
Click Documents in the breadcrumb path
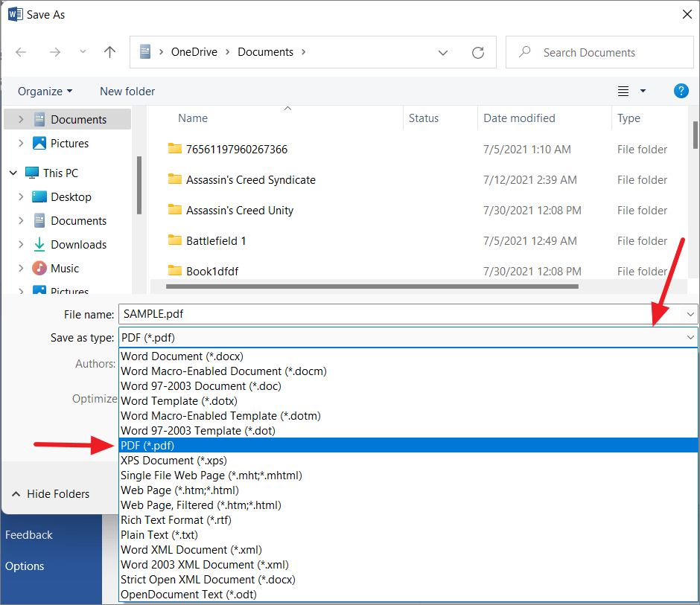pos(266,51)
